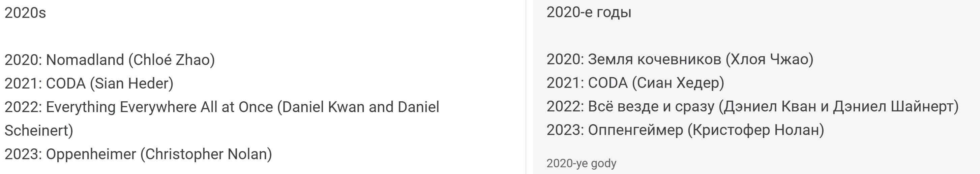The height and width of the screenshot is (174, 980).
Task: Click "Oppenheimer" in the English source text
Action: (91, 154)
